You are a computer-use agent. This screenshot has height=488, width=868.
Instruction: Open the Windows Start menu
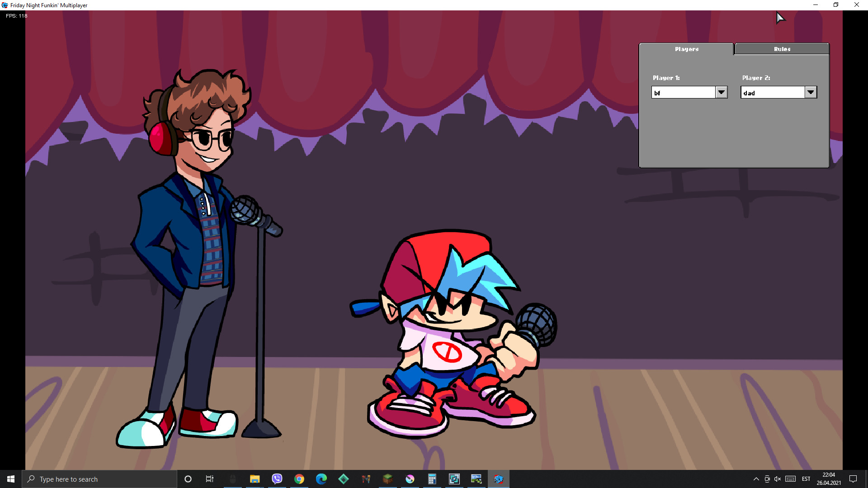click(x=11, y=479)
